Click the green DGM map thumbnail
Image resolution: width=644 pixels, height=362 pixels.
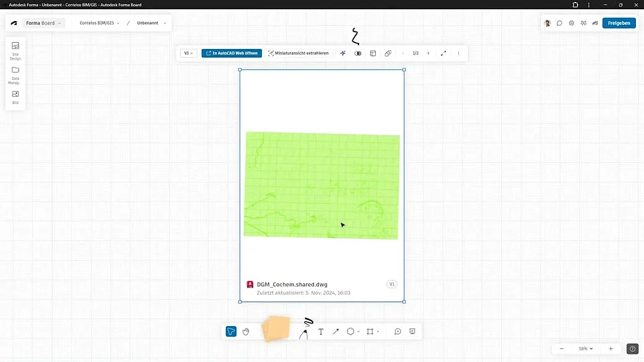point(321,185)
